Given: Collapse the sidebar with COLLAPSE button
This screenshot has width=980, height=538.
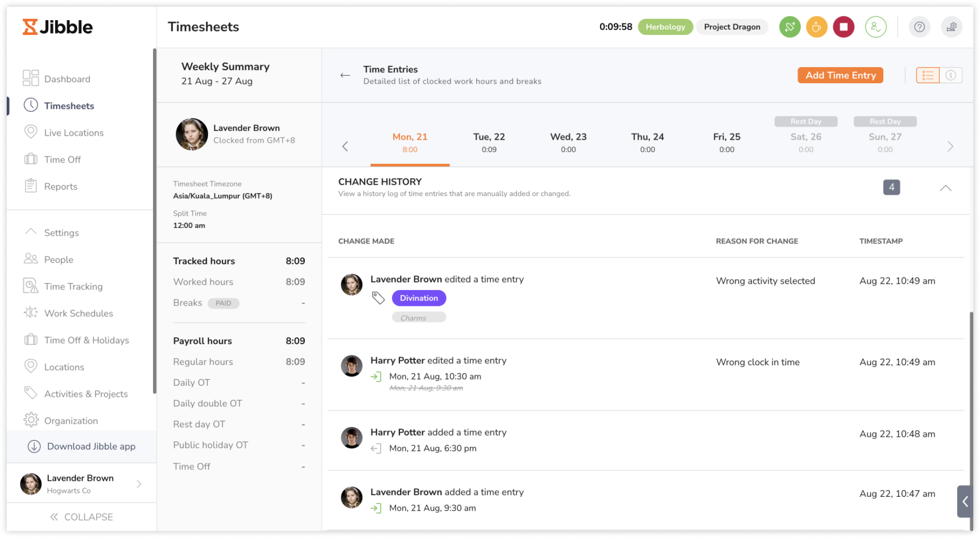Looking at the screenshot, I should click(81, 517).
